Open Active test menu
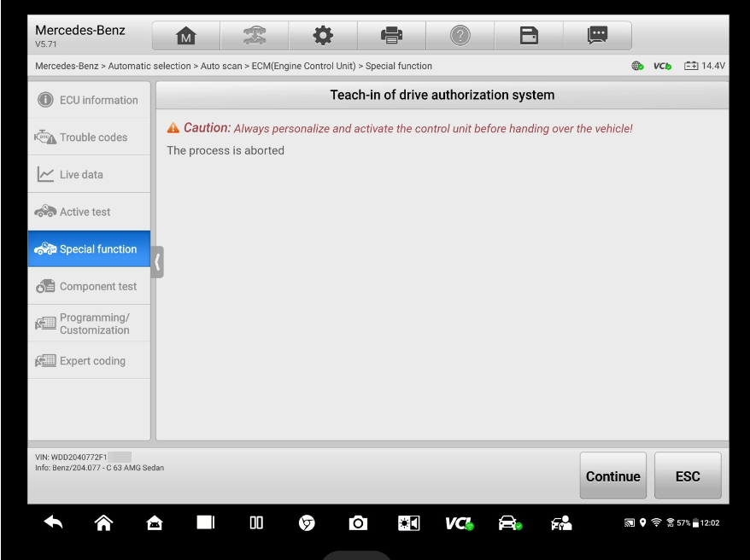The height and width of the screenshot is (560, 750). [x=89, y=212]
